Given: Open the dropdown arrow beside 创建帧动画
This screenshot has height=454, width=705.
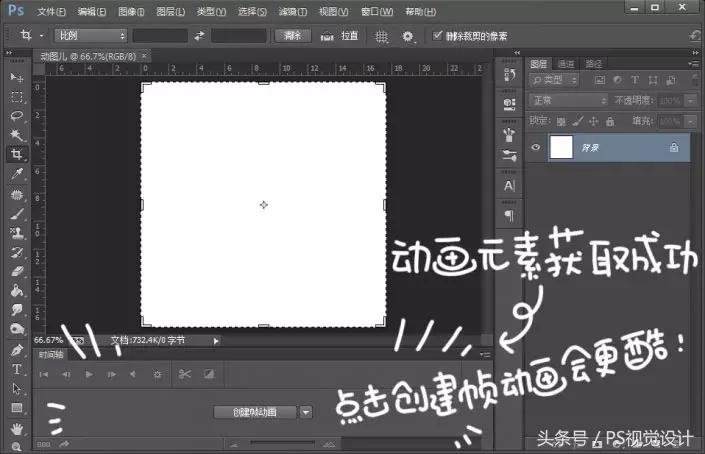Looking at the screenshot, I should click(x=306, y=412).
